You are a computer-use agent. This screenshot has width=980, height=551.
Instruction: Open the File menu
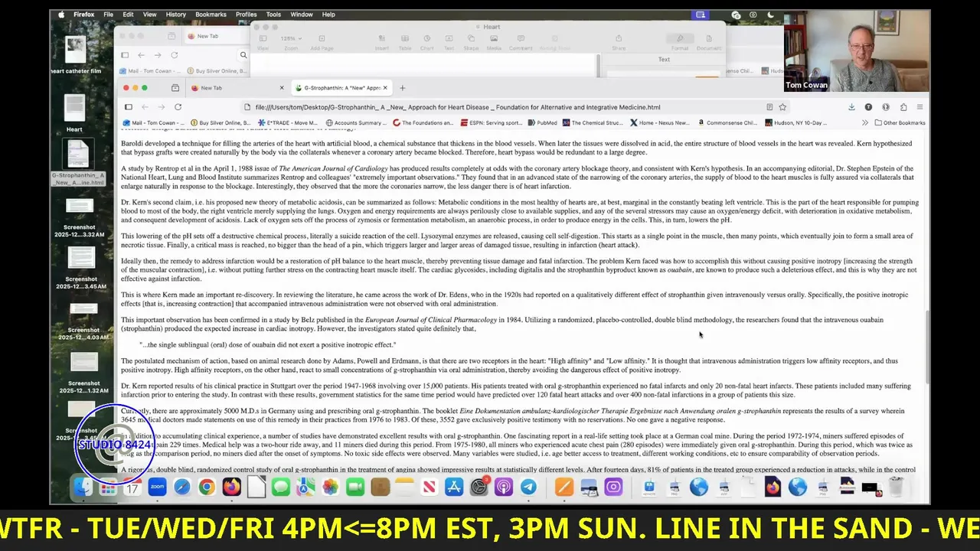coord(108,15)
